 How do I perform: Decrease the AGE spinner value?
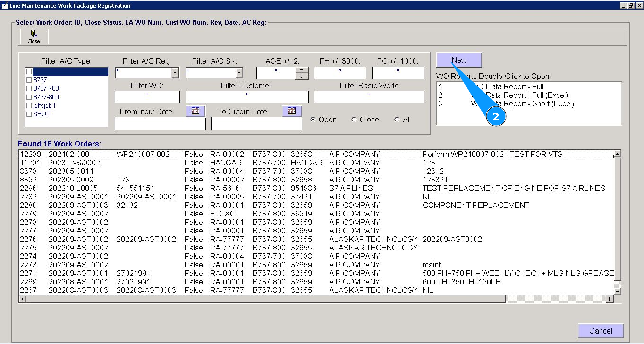[x=302, y=76]
